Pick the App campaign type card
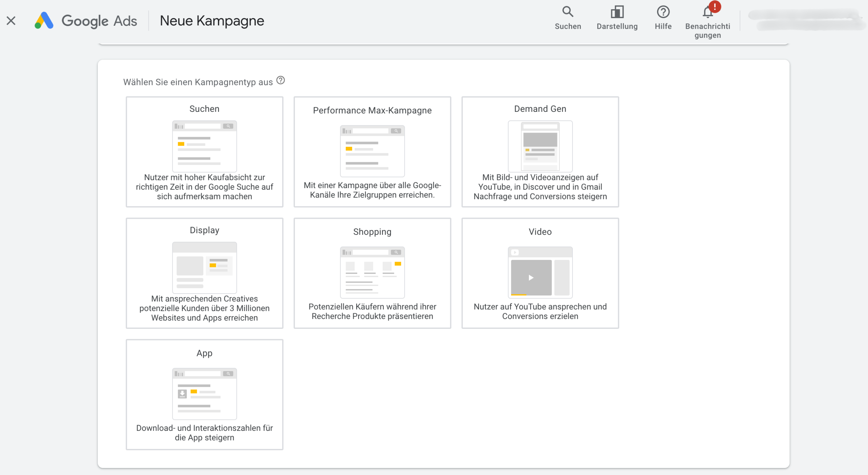This screenshot has height=475, width=868. point(204,353)
